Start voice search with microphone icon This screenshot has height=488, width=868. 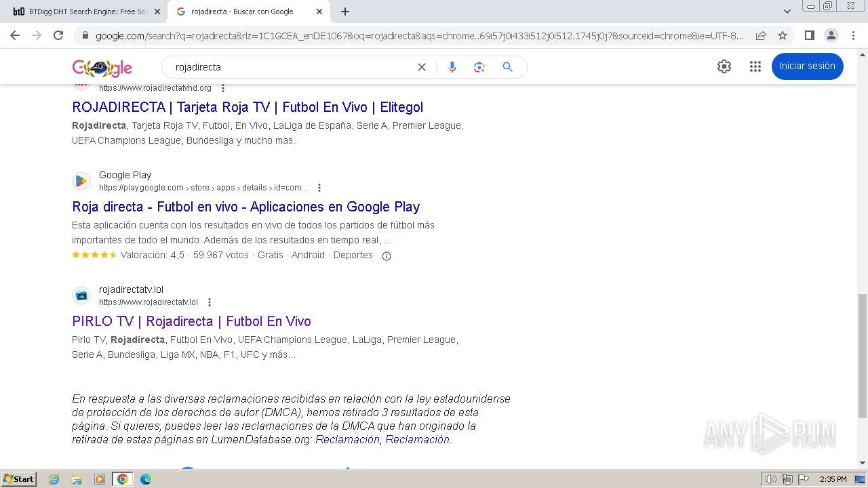452,67
